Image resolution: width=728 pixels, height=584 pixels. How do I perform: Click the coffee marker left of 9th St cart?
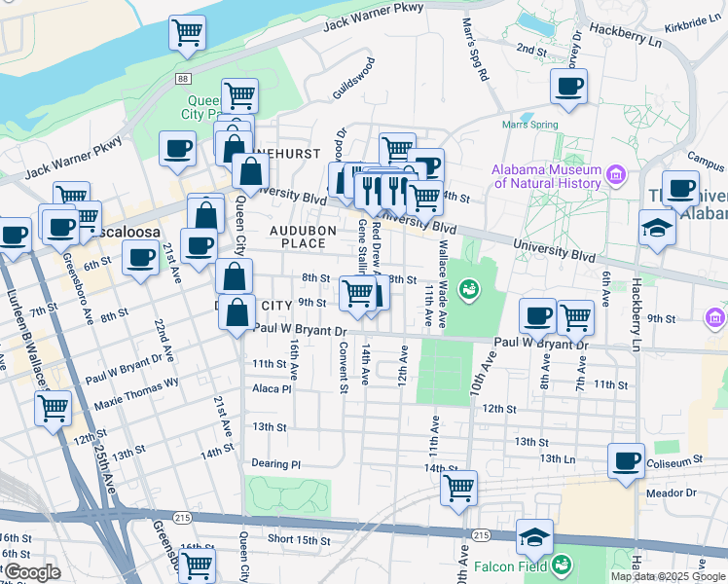click(x=537, y=315)
